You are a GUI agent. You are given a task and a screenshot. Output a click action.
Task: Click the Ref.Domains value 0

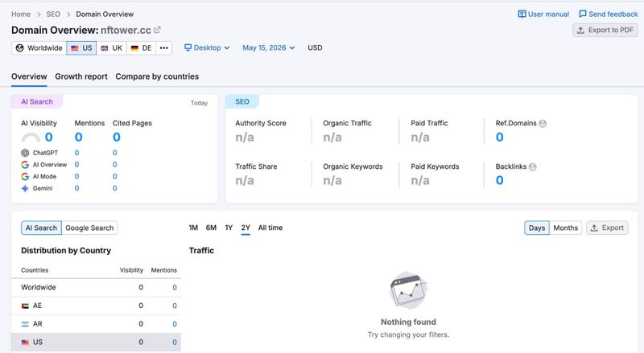[499, 137]
